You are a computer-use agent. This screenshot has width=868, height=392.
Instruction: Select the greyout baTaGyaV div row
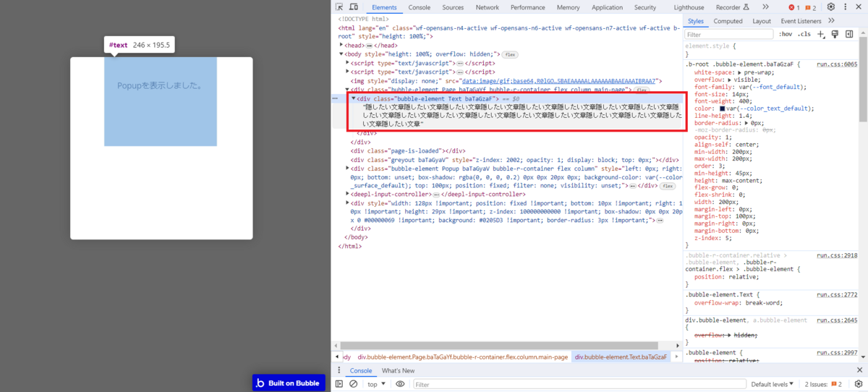[x=515, y=159]
